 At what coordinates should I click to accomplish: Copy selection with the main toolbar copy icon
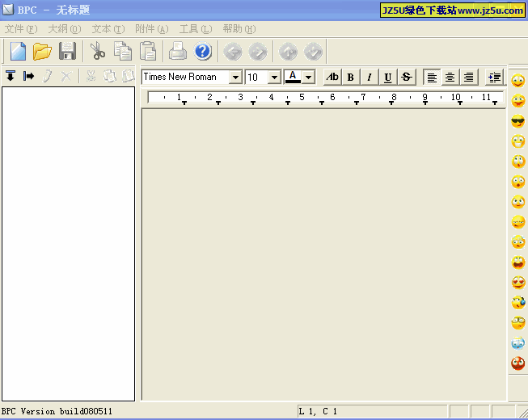click(123, 51)
